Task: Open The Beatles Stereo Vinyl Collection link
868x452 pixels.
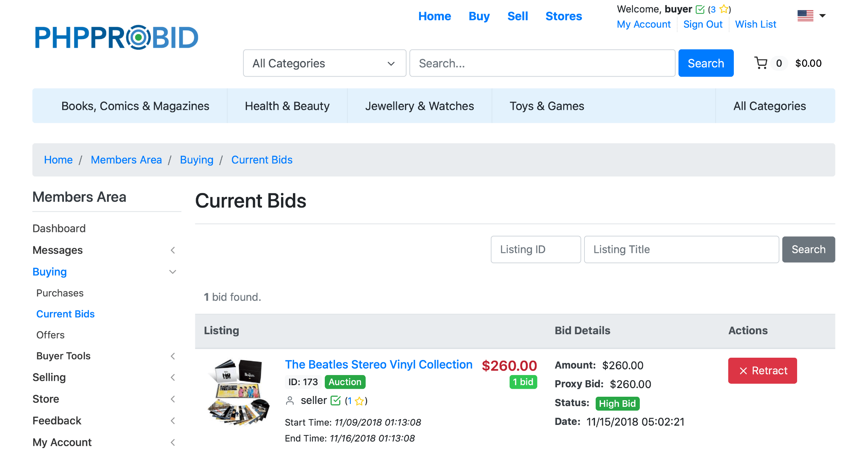Action: coord(378,365)
